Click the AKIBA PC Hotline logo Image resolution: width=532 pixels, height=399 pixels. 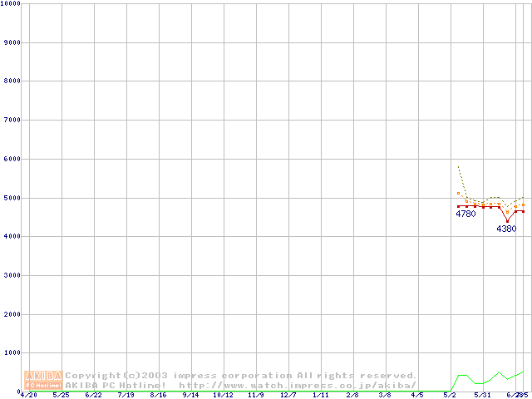click(x=44, y=380)
